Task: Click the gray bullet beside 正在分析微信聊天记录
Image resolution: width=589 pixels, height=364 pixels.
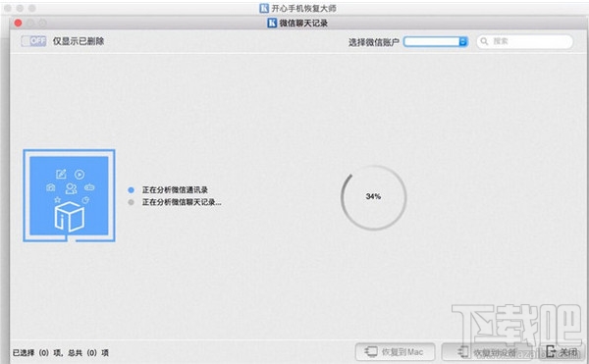Action: click(x=131, y=203)
